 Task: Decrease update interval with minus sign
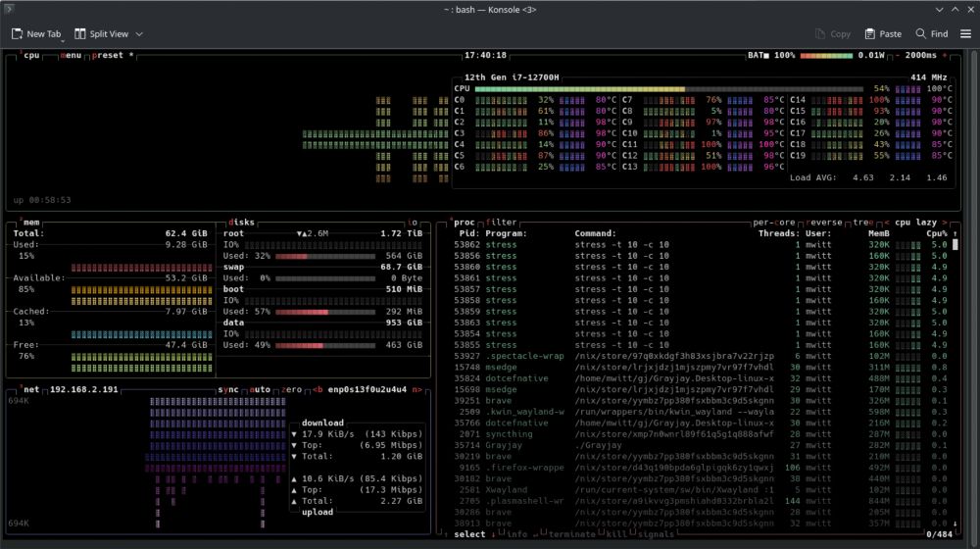coord(898,55)
